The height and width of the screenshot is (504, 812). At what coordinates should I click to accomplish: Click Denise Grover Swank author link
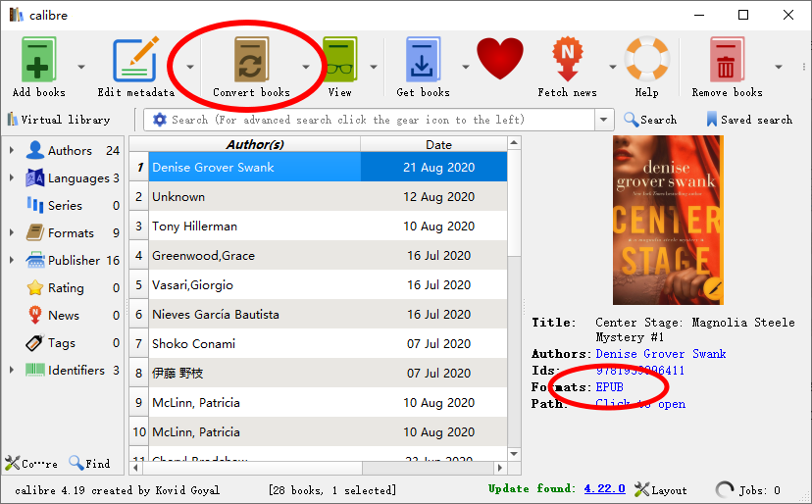coord(661,354)
